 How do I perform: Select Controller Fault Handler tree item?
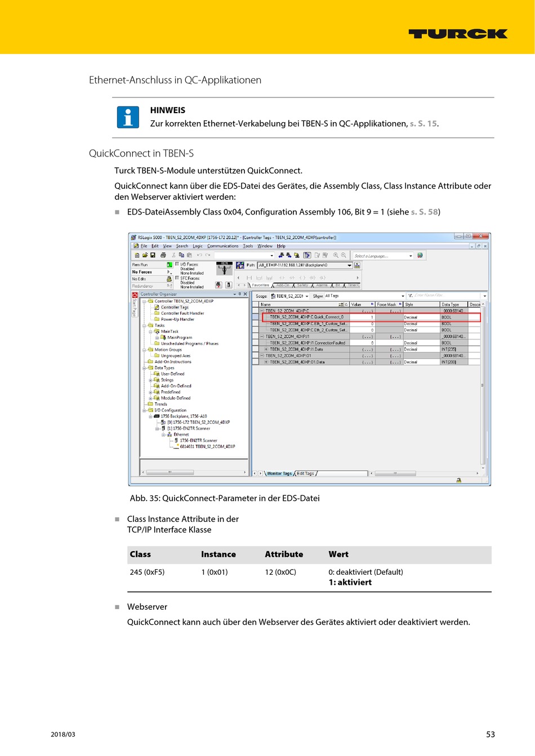click(182, 314)
